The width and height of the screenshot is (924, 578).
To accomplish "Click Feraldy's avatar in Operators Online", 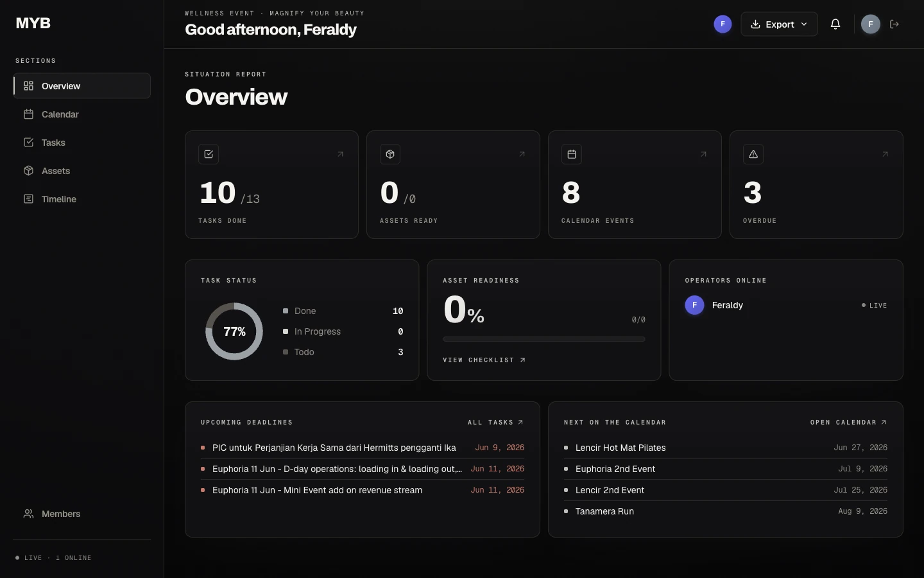I will 694,305.
